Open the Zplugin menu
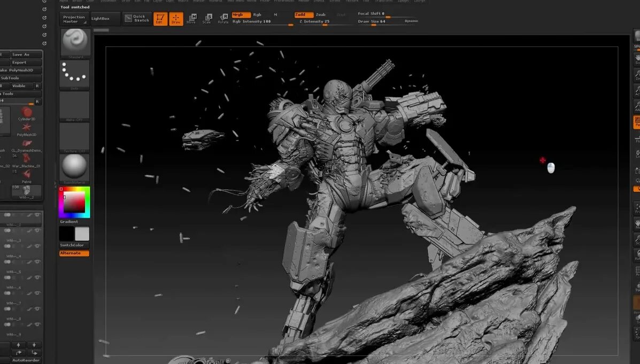This screenshot has height=364, width=640. click(403, 1)
